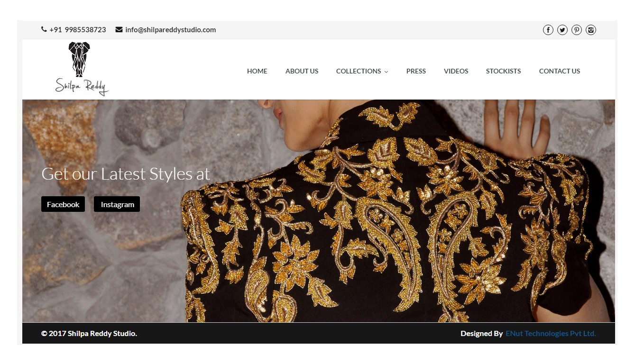Image resolution: width=635 pixels, height=364 pixels.
Task: Open the Instagram camera icon in header
Action: point(590,30)
